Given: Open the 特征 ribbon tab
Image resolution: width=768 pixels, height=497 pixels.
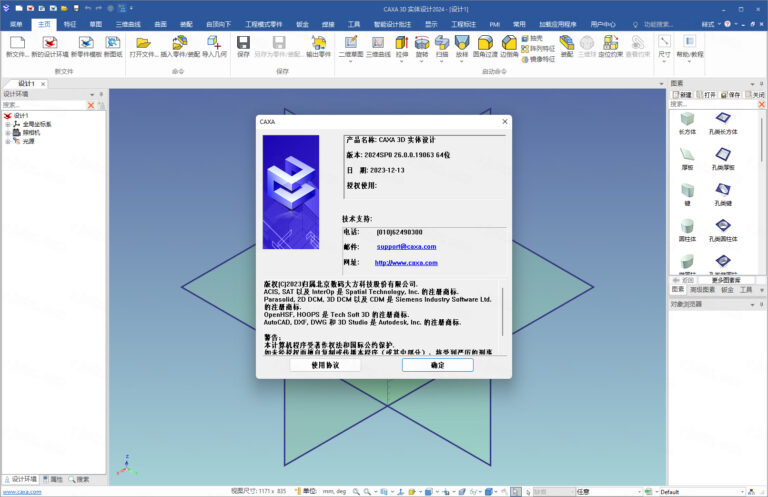Looking at the screenshot, I should point(70,24).
